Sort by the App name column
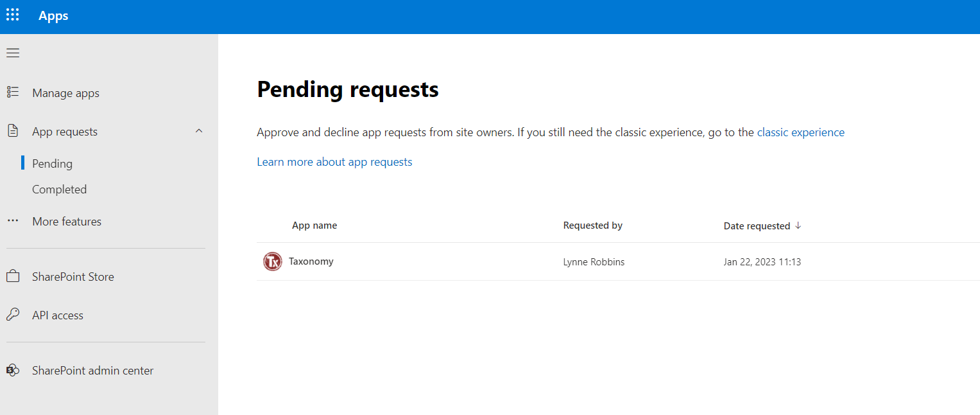980x415 pixels. pos(314,225)
